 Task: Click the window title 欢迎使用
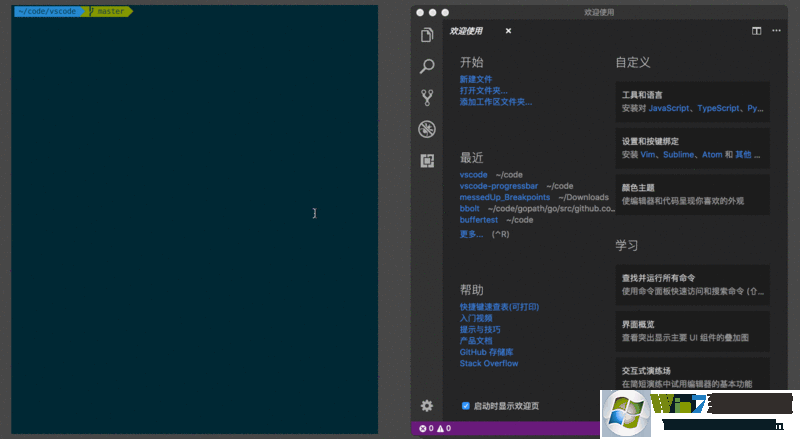point(599,12)
